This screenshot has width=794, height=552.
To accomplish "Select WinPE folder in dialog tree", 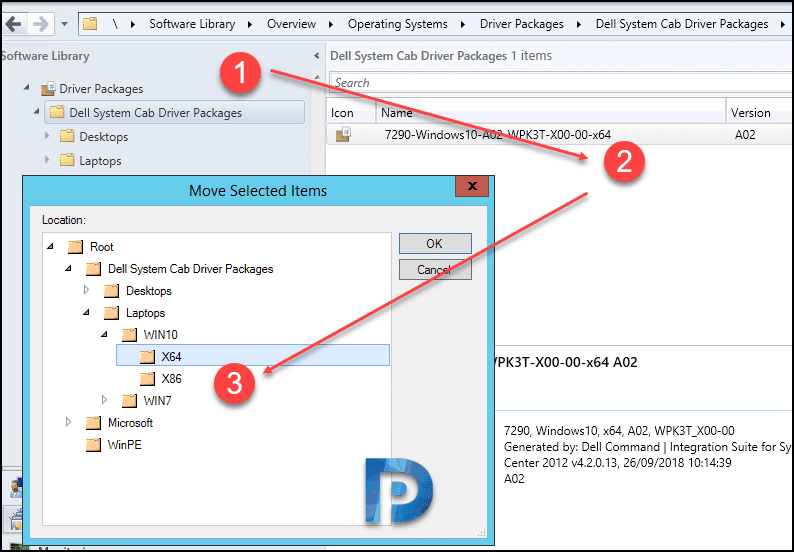I will tap(125, 445).
